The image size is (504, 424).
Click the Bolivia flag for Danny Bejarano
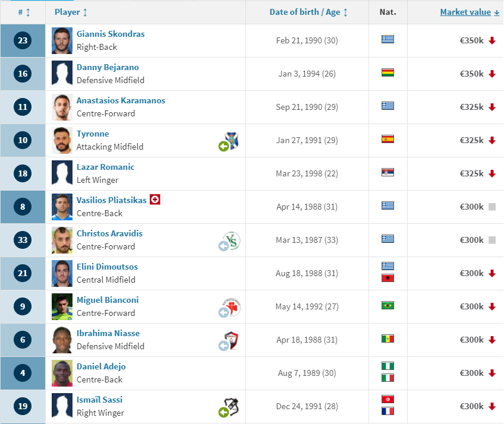point(388,72)
